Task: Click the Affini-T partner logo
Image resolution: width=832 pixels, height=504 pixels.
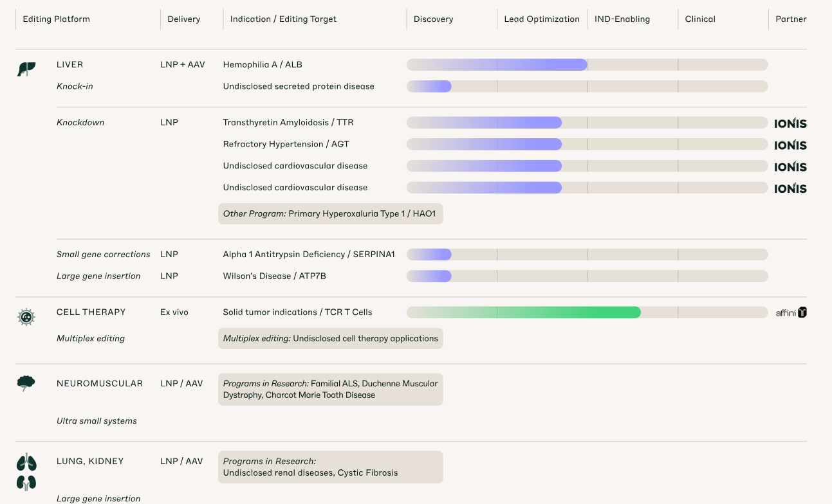Action: [x=791, y=312]
